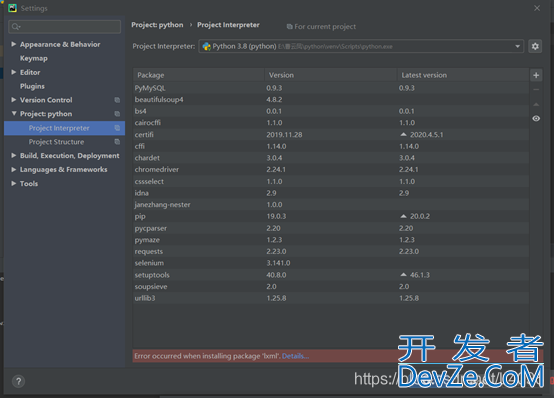
Task: Select the pycparser package row
Action: tap(331, 228)
